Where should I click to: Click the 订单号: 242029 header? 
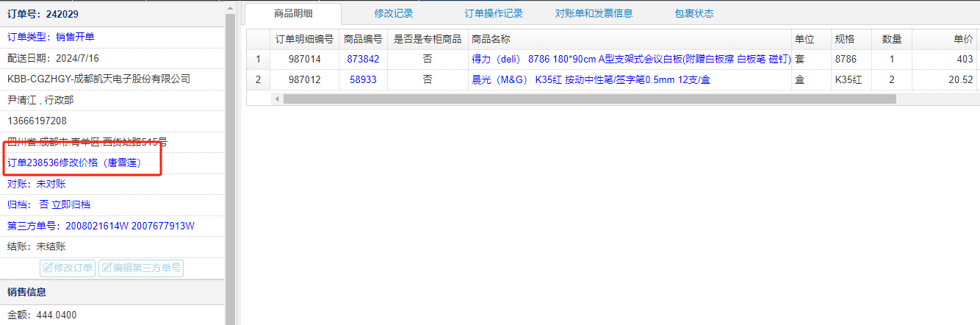pyautogui.click(x=43, y=14)
